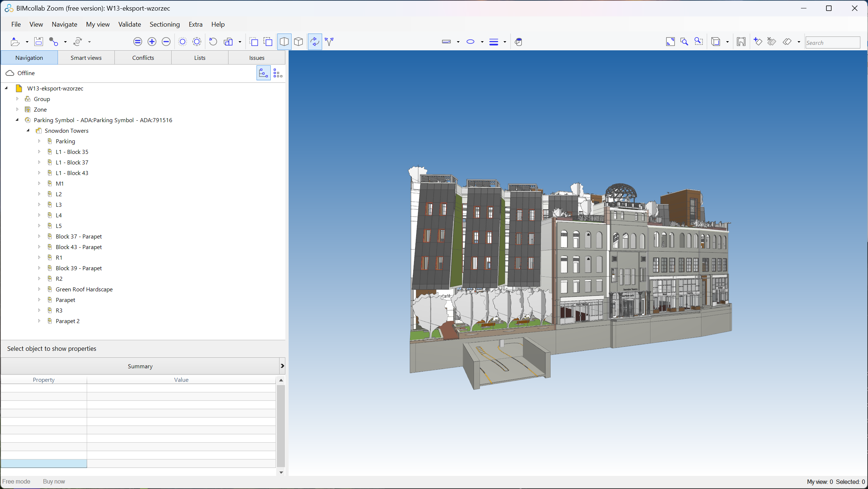Click the Search input field
Viewport: 868px width, 489px height.
(833, 43)
